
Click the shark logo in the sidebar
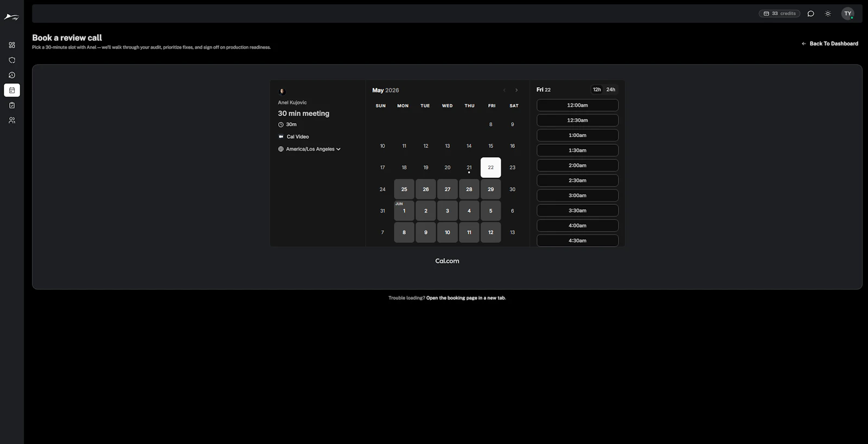click(x=11, y=17)
